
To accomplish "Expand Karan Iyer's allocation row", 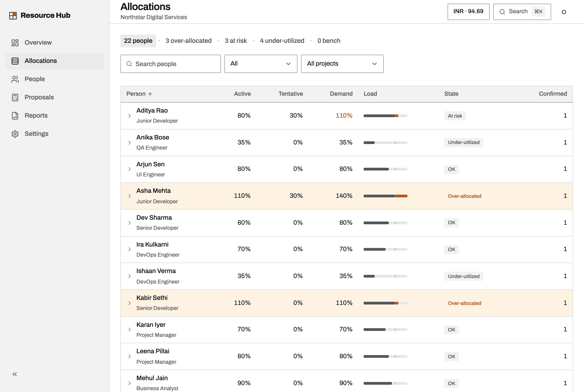I will click(129, 330).
